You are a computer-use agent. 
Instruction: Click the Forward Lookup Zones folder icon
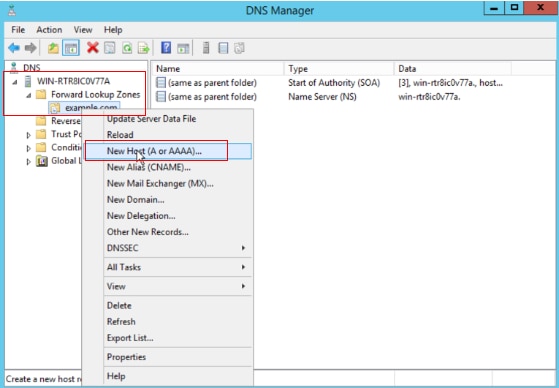click(x=41, y=95)
